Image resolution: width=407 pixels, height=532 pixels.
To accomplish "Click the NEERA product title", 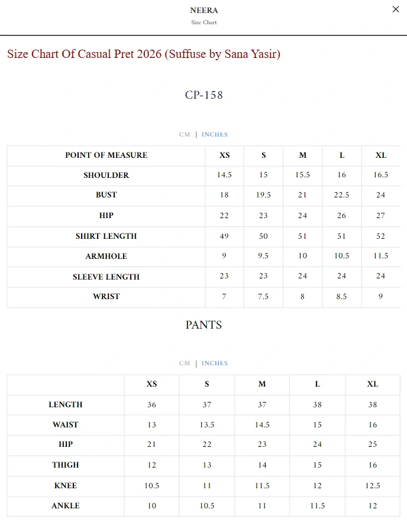I will (x=204, y=10).
